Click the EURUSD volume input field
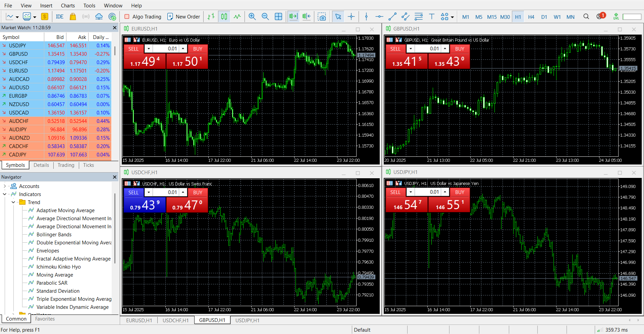 click(166, 49)
